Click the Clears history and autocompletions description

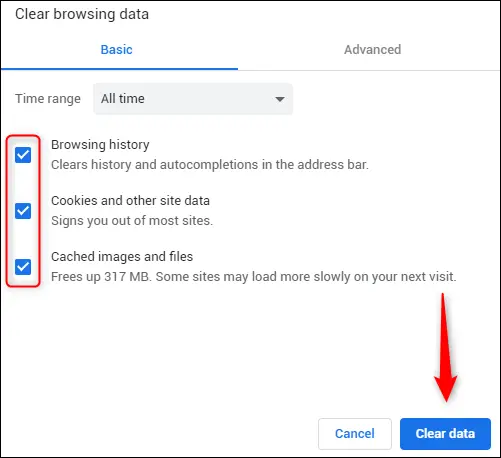[x=210, y=165]
